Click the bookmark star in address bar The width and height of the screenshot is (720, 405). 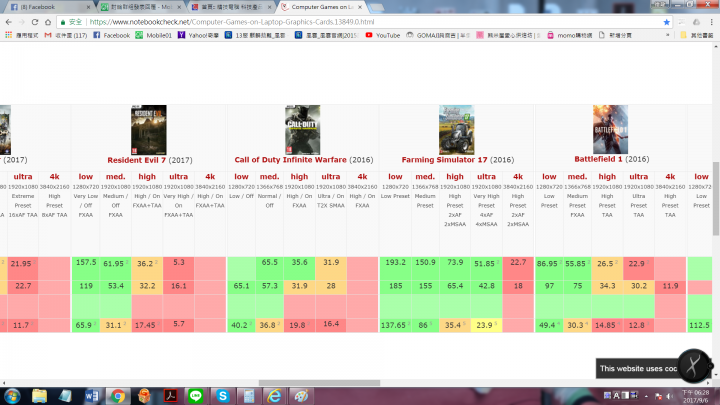tap(666, 22)
